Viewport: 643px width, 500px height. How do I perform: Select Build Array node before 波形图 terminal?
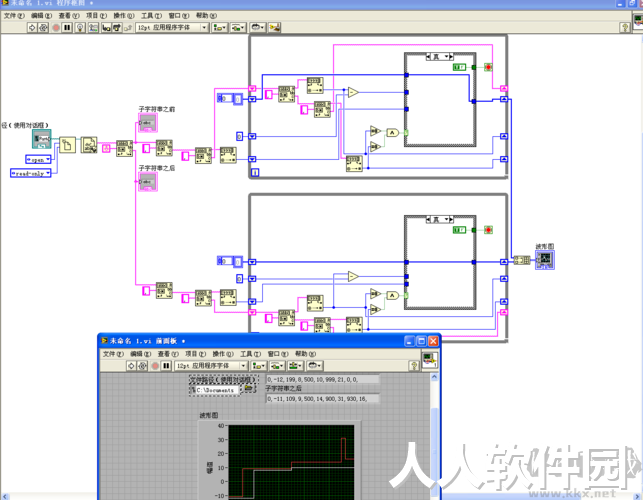pos(522,260)
